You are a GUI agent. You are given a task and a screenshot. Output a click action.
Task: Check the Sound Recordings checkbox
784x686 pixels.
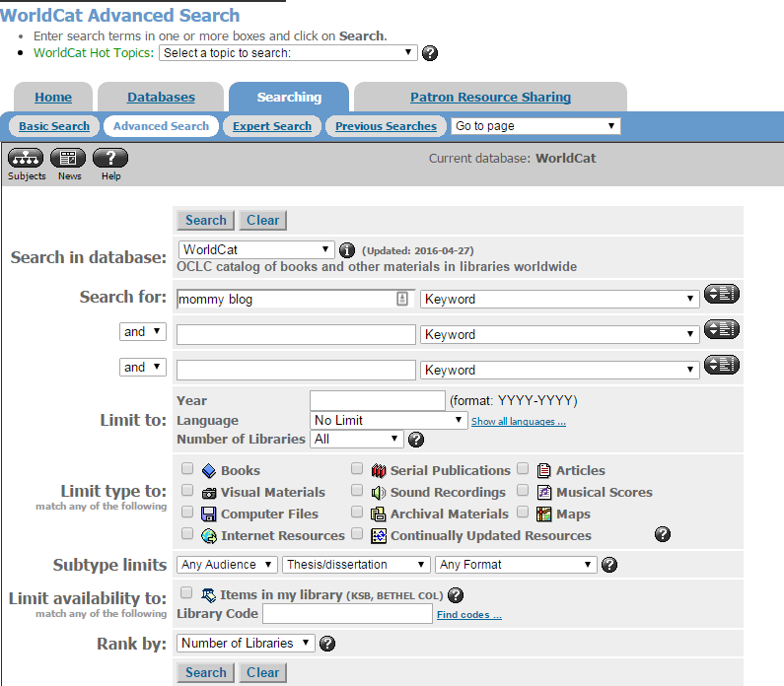(357, 490)
